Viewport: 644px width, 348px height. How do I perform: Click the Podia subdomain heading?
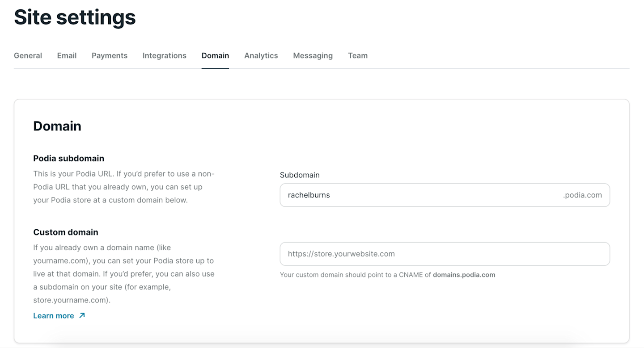[x=69, y=158]
